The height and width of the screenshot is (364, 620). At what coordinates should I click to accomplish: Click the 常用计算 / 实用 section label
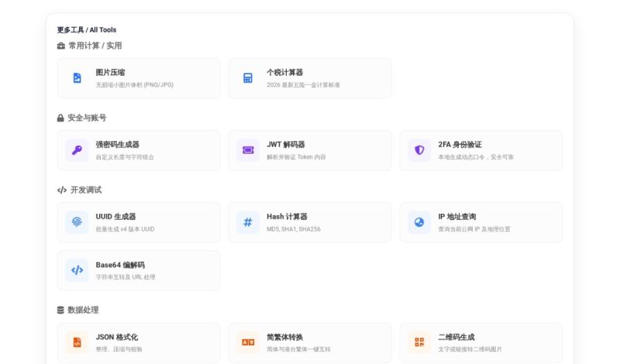pos(95,46)
